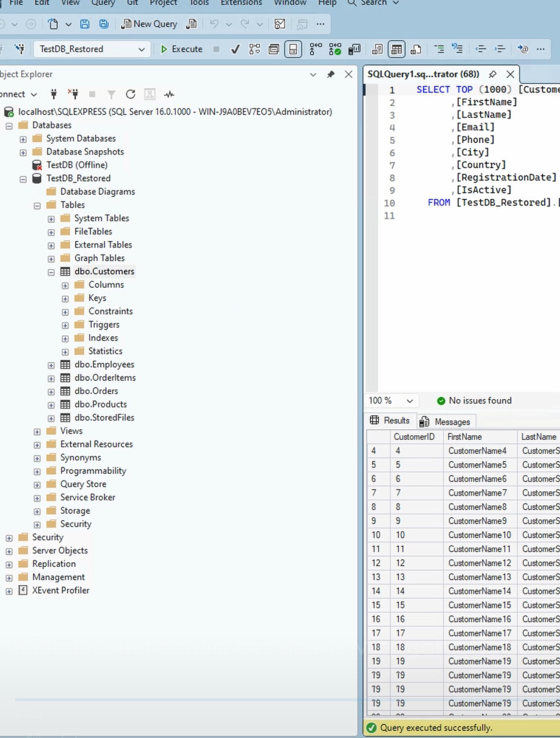Click the LastName column header in results
Image resolution: width=560 pixels, height=738 pixels.
[538, 436]
